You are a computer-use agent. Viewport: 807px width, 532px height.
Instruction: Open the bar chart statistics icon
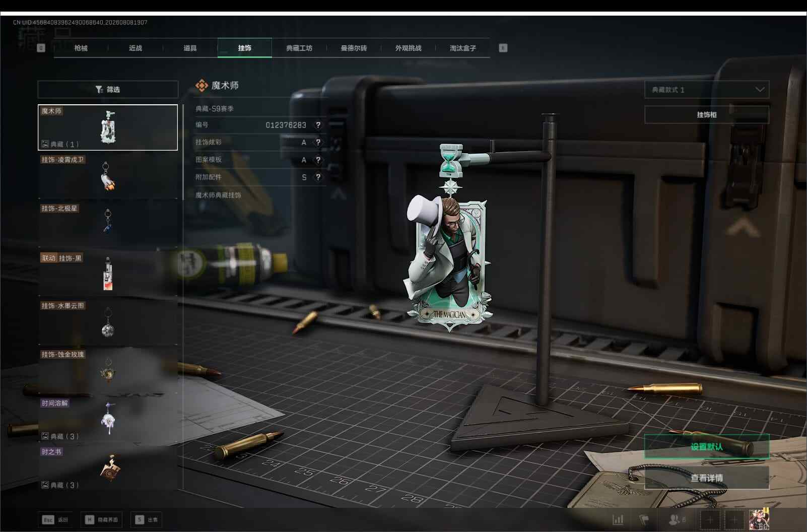point(618,519)
